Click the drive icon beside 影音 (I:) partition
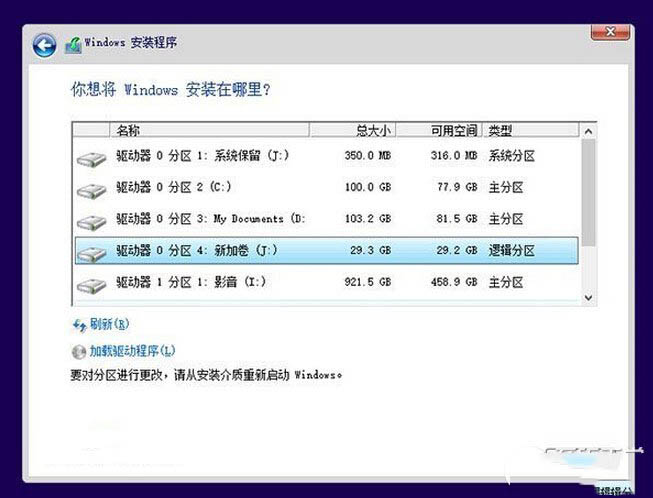Viewport: 653px width, 498px height. (x=92, y=285)
